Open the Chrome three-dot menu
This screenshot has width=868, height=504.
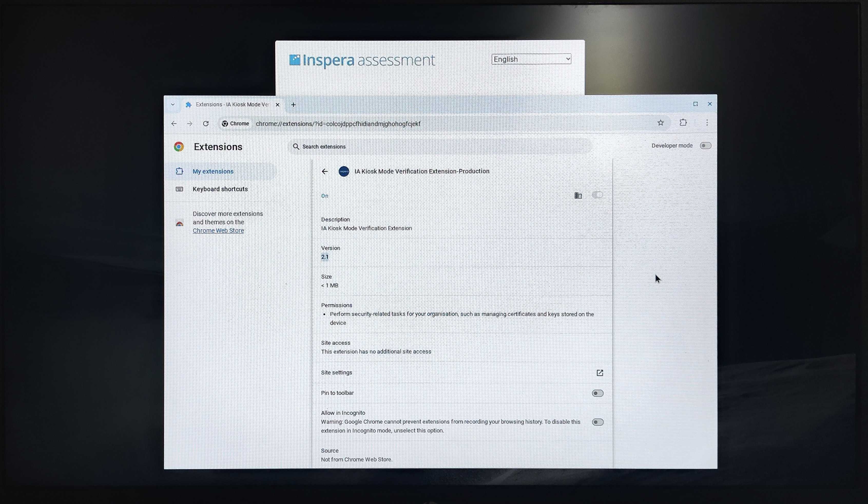pos(707,122)
